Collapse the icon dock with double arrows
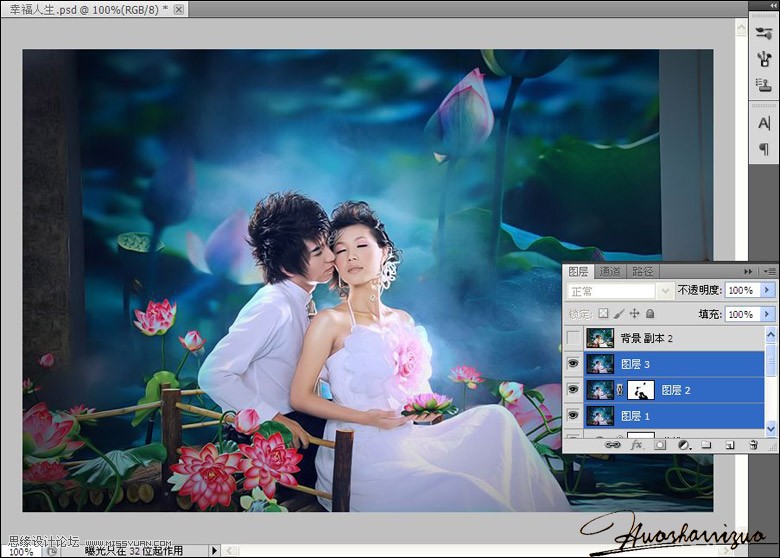Image resolution: width=780 pixels, height=558 pixels. (772, 5)
